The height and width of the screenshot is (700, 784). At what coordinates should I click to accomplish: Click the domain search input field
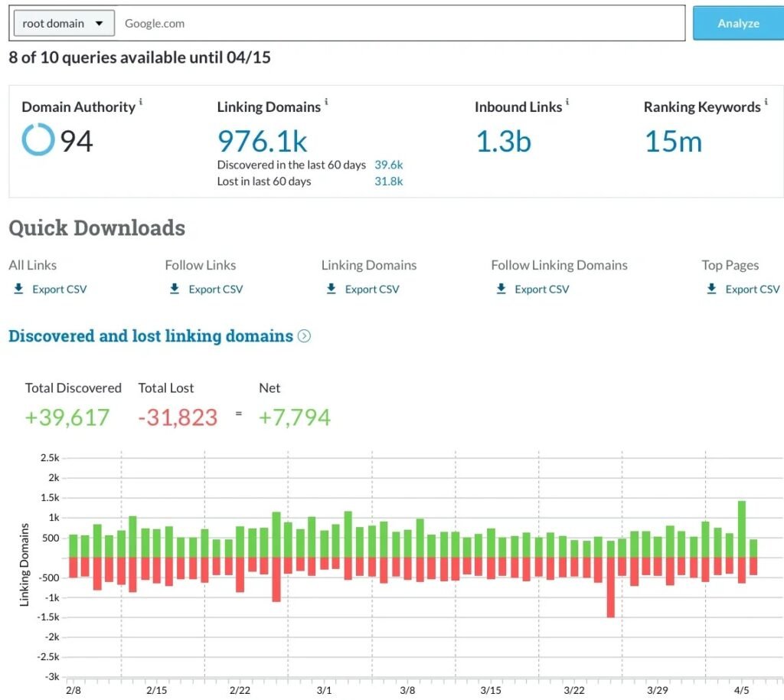coord(398,24)
